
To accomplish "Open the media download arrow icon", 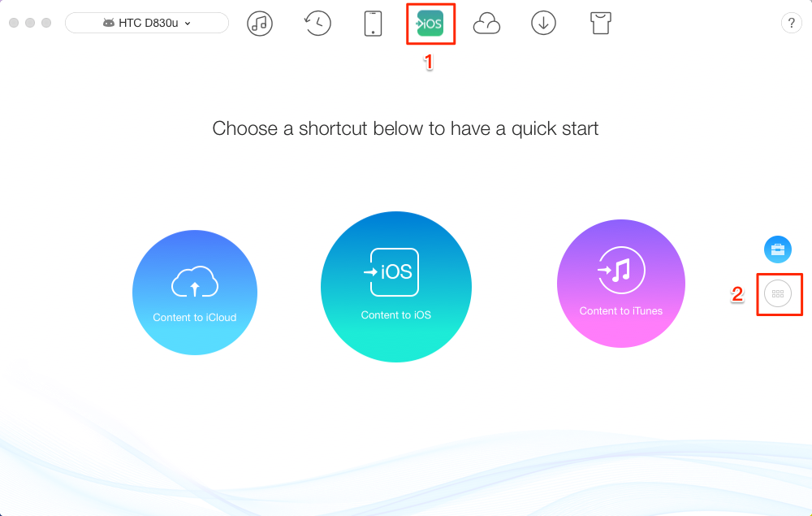I will [543, 24].
